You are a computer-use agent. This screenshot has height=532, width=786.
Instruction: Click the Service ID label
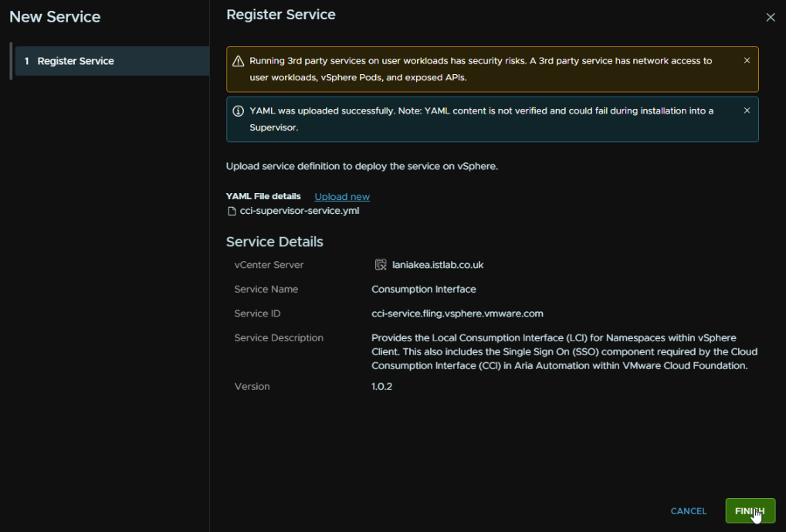click(x=257, y=313)
